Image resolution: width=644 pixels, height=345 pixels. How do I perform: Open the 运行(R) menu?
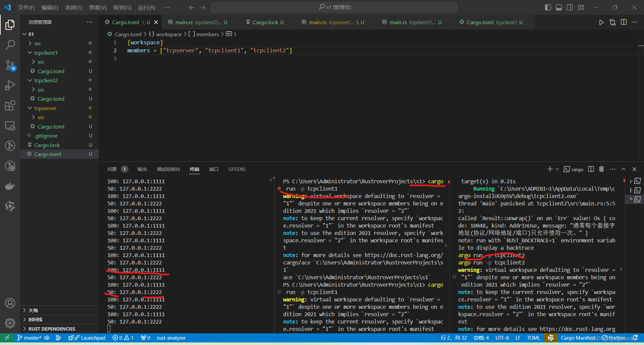click(x=147, y=7)
